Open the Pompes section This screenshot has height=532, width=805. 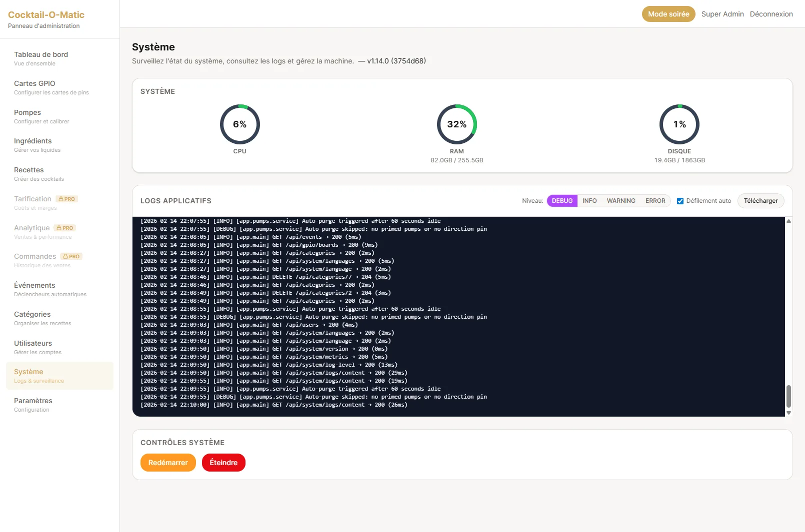point(59,116)
